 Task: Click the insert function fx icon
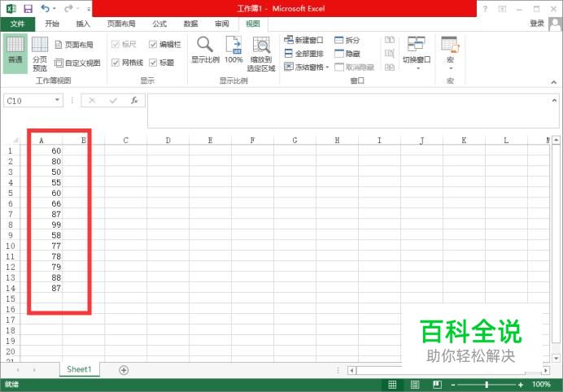(134, 101)
